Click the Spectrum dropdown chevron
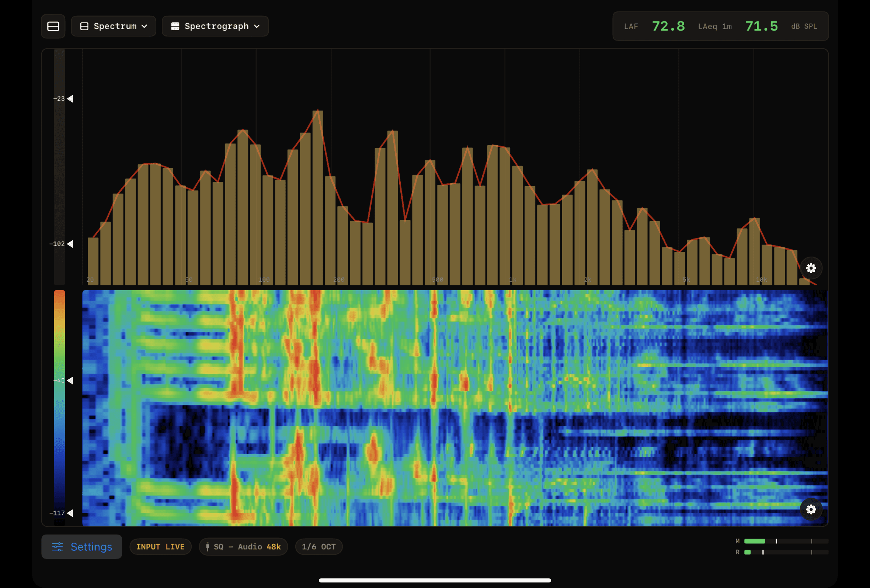870x588 pixels. click(x=145, y=26)
